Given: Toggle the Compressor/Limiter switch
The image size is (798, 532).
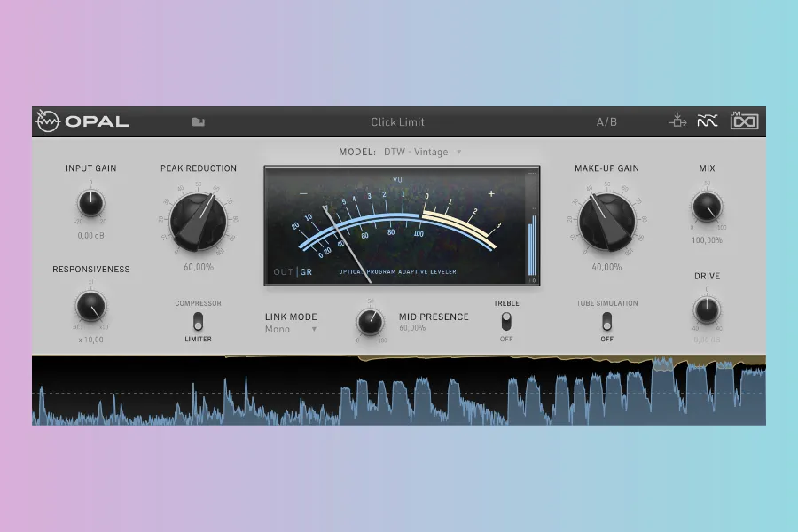Looking at the screenshot, I should pyautogui.click(x=198, y=321).
